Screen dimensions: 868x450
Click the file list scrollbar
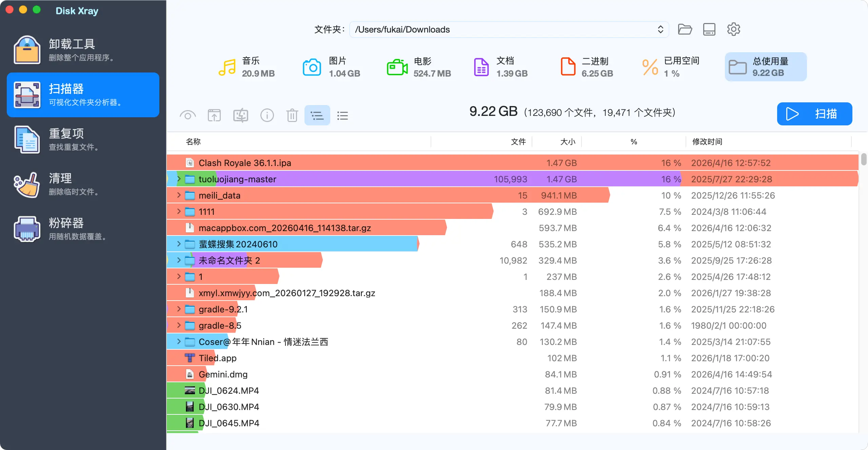coord(863,159)
